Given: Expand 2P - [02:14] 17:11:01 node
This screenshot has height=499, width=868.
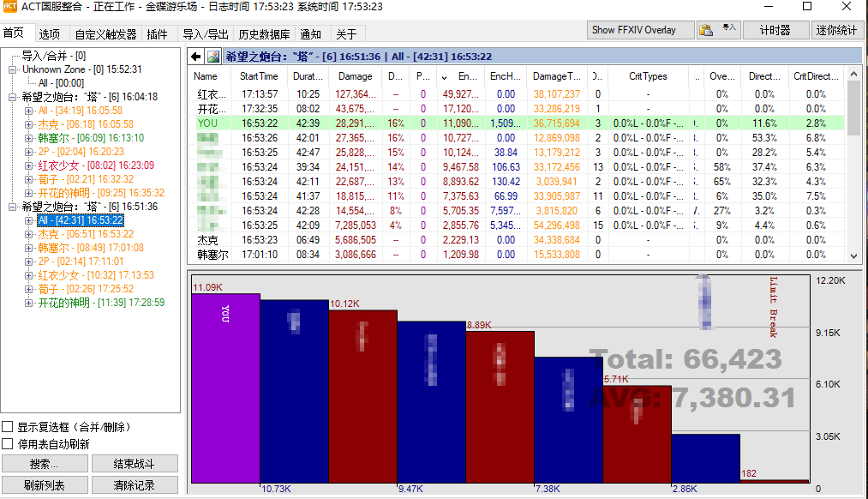Looking at the screenshot, I should (x=28, y=262).
